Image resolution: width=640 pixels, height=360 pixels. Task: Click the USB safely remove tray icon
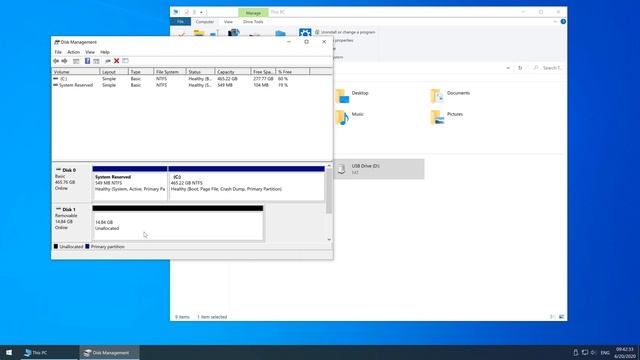point(576,353)
